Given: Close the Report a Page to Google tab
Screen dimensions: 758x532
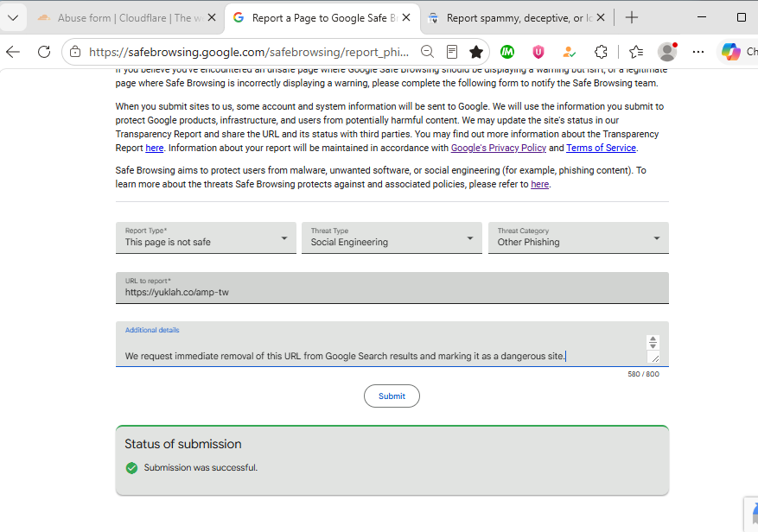Looking at the screenshot, I should (406, 18).
